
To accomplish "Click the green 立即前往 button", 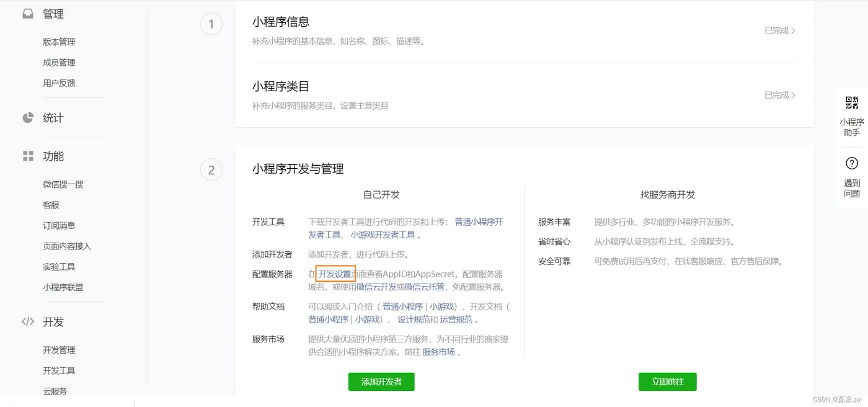I will tap(668, 382).
